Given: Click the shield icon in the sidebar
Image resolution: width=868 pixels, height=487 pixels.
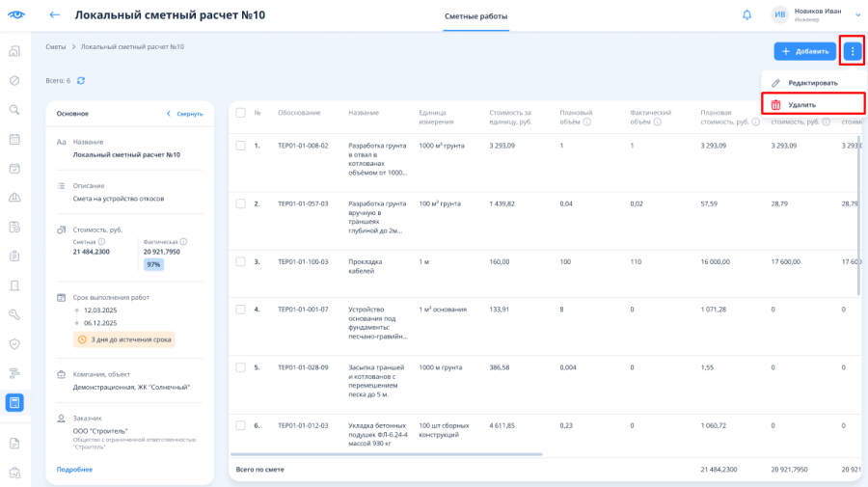Looking at the screenshot, I should 14,343.
